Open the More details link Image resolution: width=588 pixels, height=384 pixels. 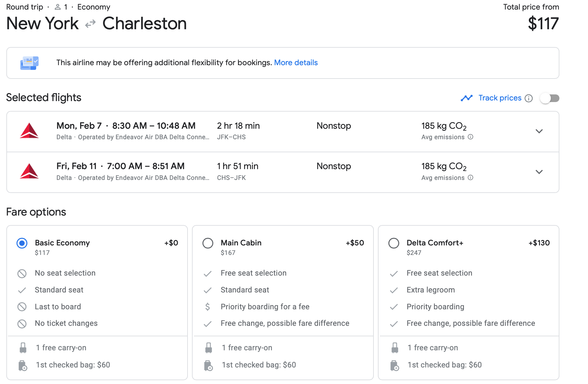(296, 63)
